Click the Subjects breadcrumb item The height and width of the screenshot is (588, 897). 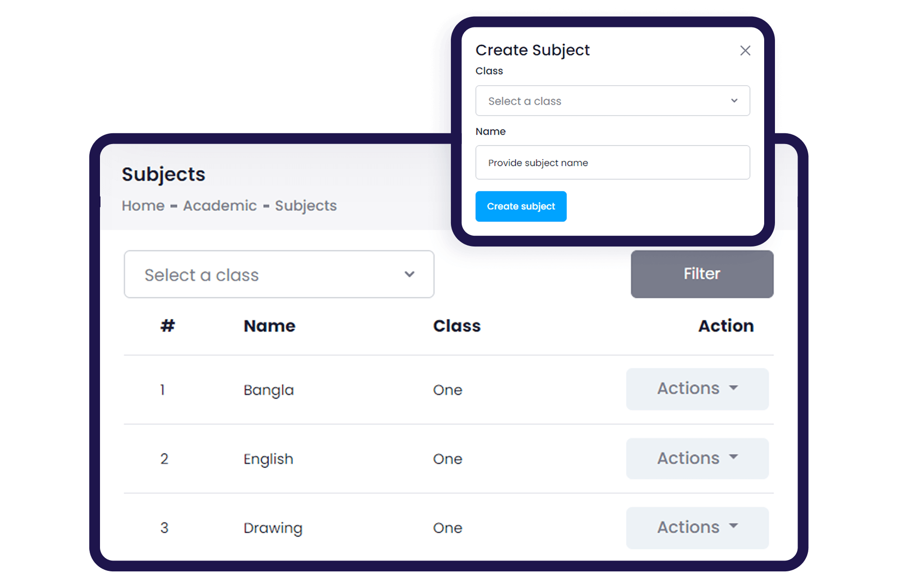305,206
